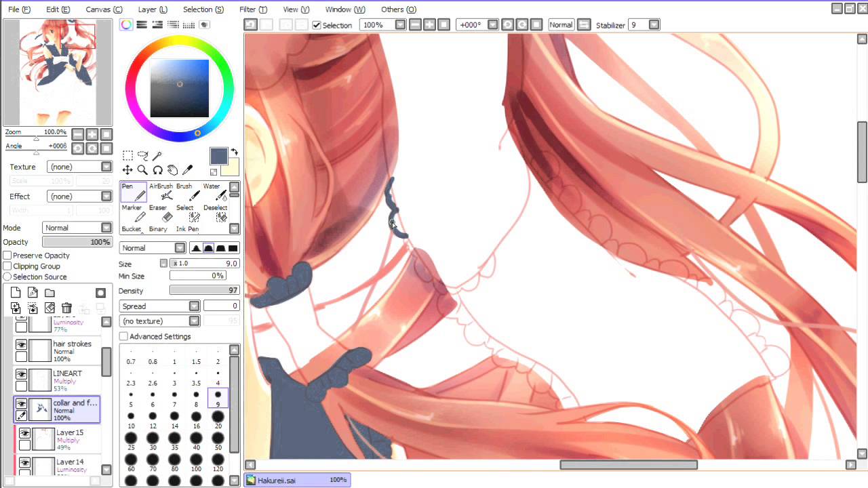The height and width of the screenshot is (488, 868).
Task: Create a new normal layer
Action: click(x=16, y=293)
